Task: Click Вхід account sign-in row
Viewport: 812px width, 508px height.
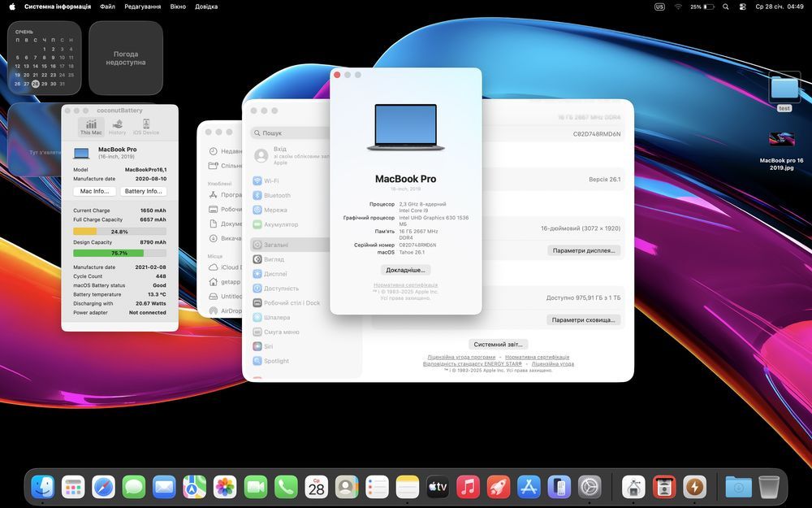Action: [x=292, y=155]
